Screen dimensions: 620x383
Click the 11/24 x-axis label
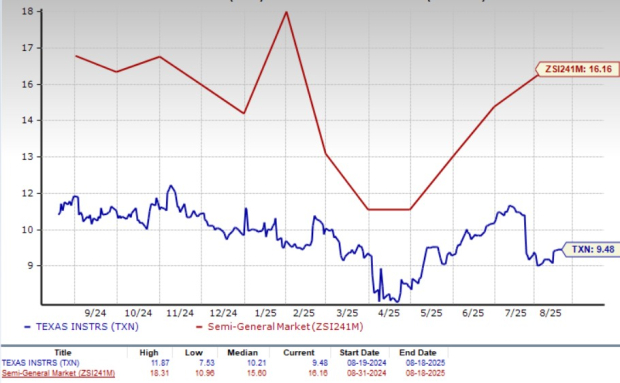click(x=180, y=313)
